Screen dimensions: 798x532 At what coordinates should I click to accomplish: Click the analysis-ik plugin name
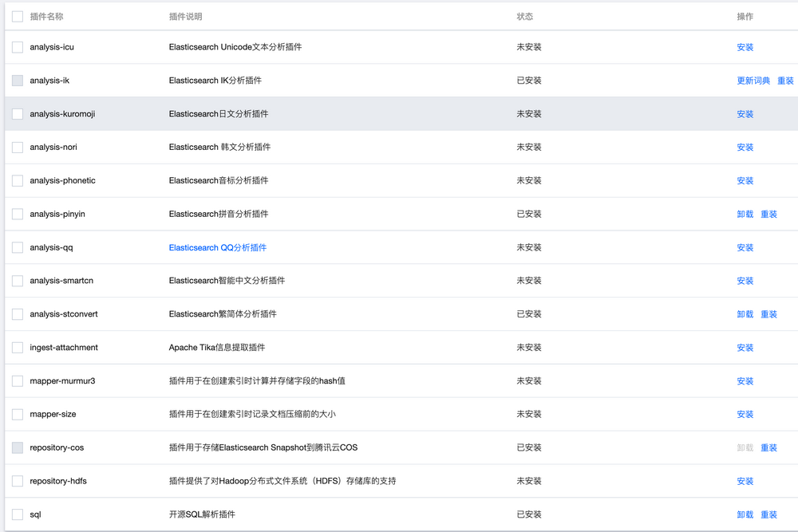pos(49,81)
